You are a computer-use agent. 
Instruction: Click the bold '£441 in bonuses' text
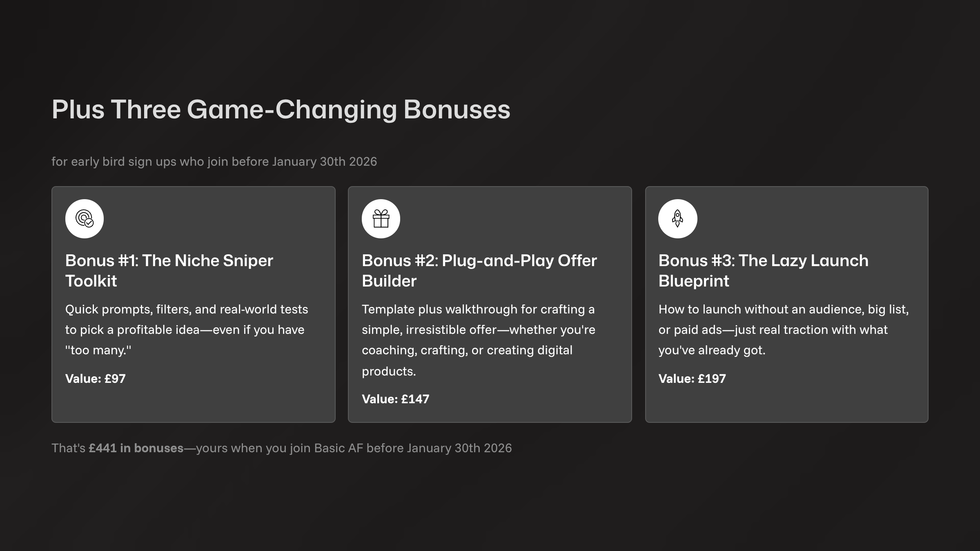click(136, 448)
